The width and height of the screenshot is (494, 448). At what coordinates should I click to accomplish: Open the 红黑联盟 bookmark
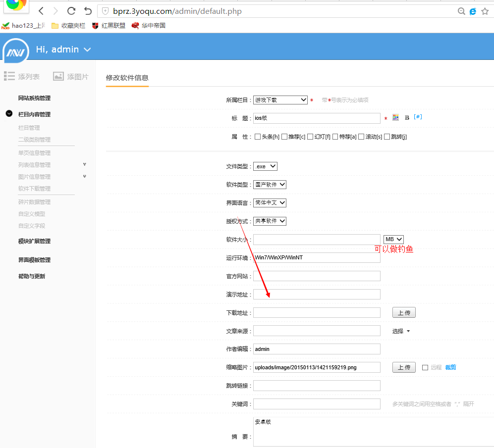pyautogui.click(x=109, y=26)
